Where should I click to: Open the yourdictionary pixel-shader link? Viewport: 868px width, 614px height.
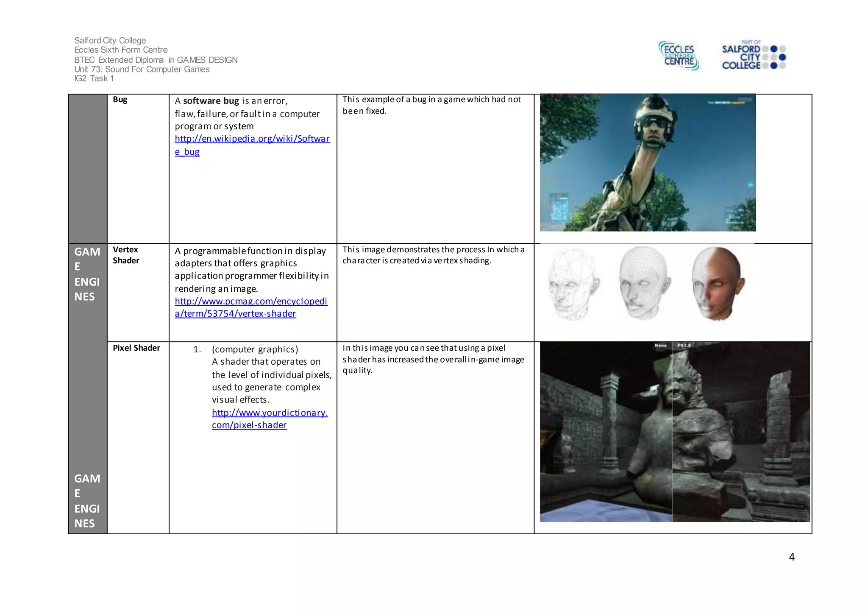(270, 413)
